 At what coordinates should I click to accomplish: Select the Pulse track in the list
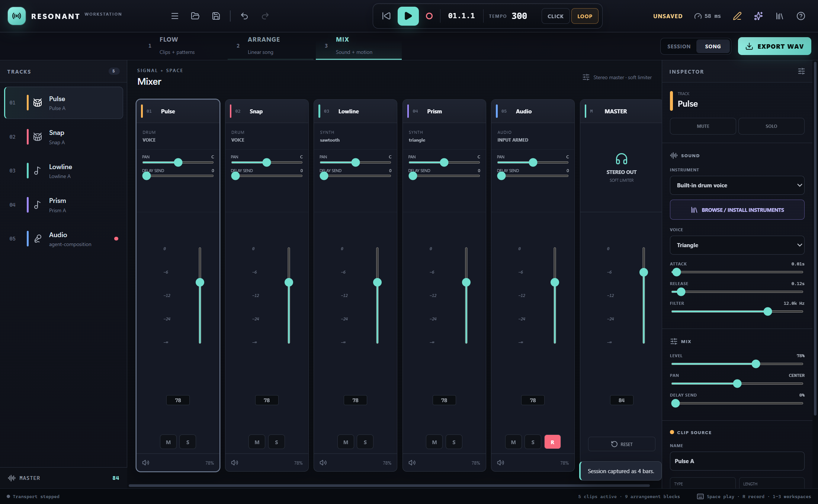pyautogui.click(x=64, y=103)
